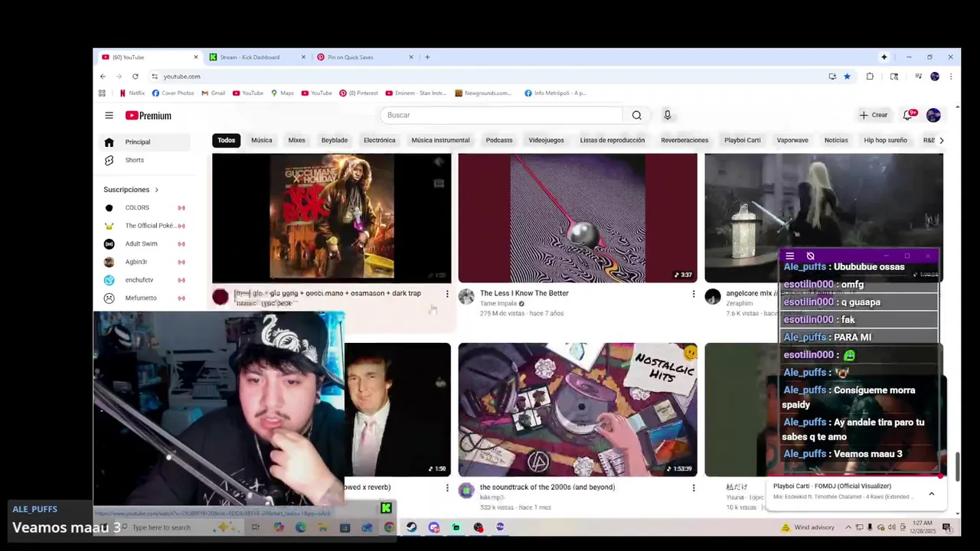Viewport: 980px width, 551px height.
Task: Open options for soundtrack of the 2000s video
Action: (694, 487)
